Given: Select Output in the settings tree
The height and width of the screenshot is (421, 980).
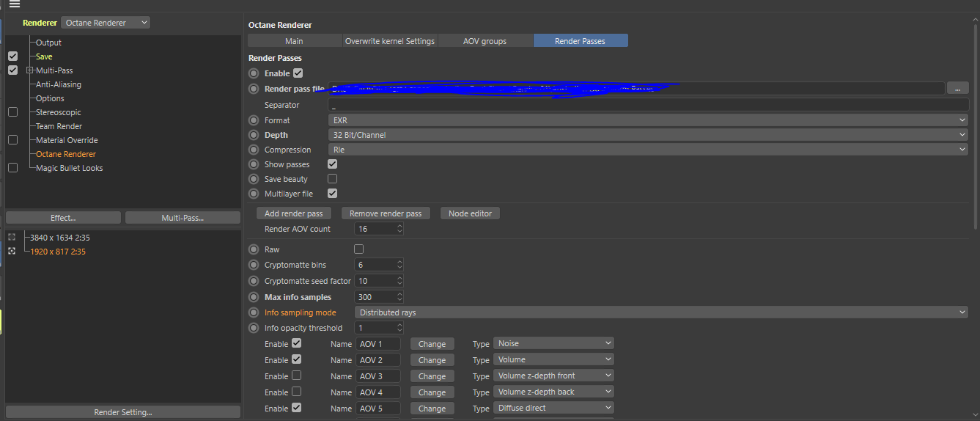Looking at the screenshot, I should click(x=48, y=43).
